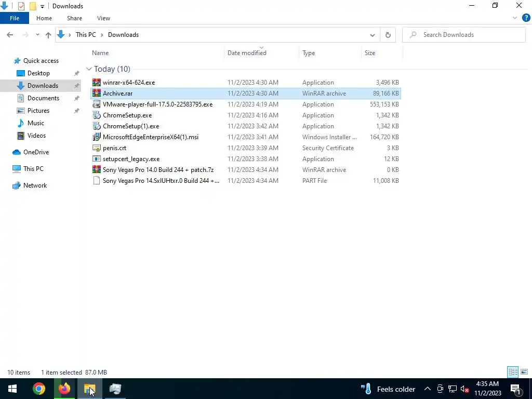Open the View ribbon tab

click(x=103, y=18)
